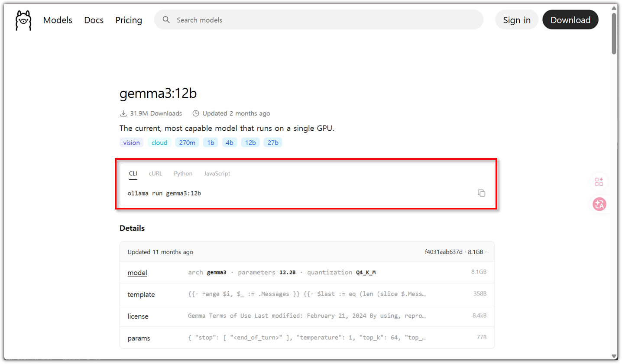Click the f4031aab637d hash text
The image size is (622, 364).
(444, 252)
